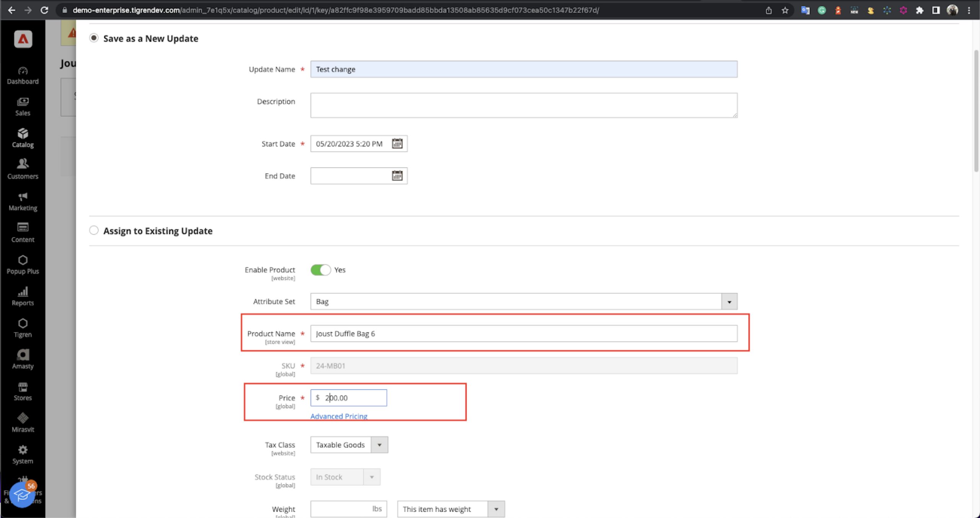Open the Reports menu item
Screen dimensions: 980x518
23,297
